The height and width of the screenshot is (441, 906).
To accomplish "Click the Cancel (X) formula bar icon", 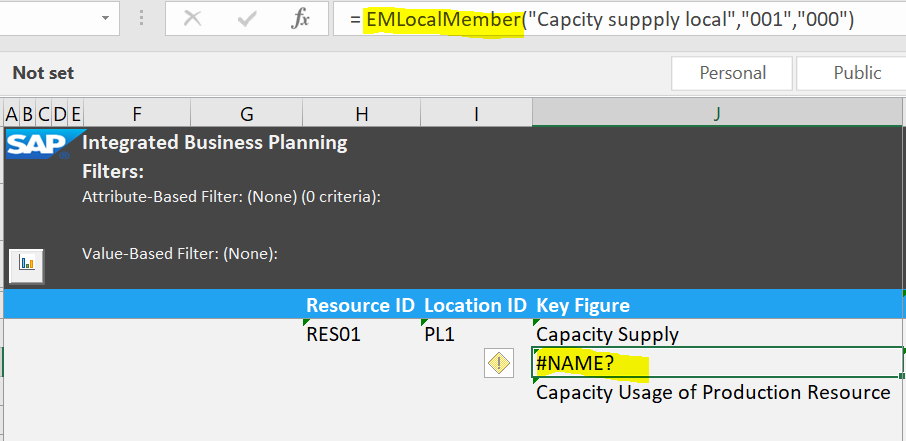I will pyautogui.click(x=193, y=20).
